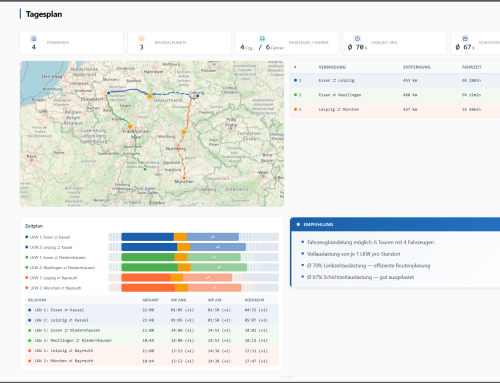This screenshot has height=383, width=500.
Task: Click orange break segment in LKW 2 München–Bayreuth bar
Action: pyautogui.click(x=181, y=288)
